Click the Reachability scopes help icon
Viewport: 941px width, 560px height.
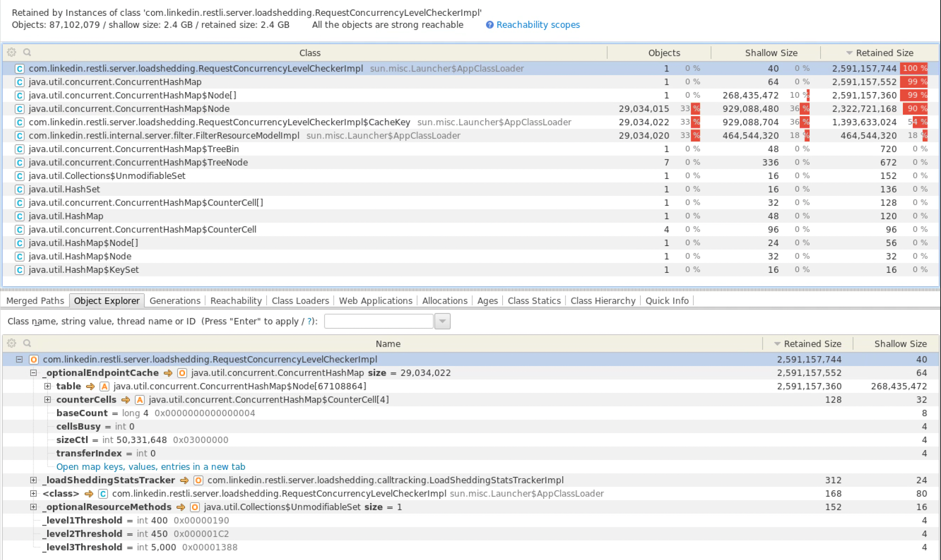coord(489,25)
